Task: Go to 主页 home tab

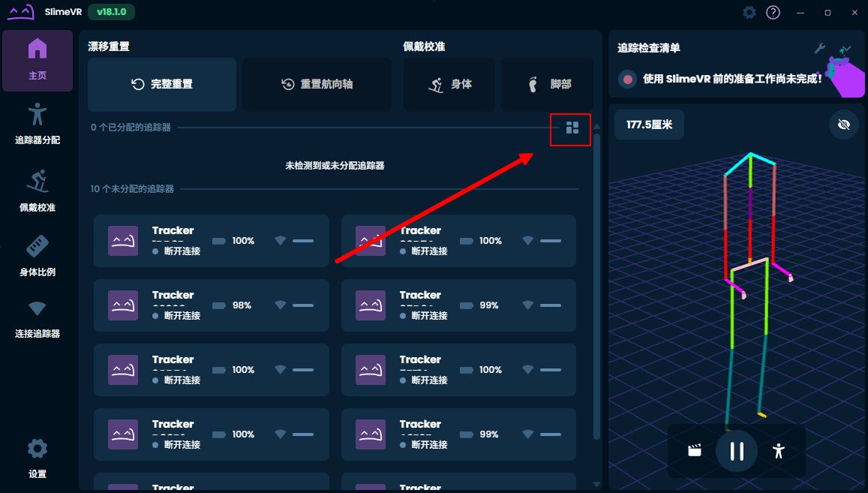Action: [x=38, y=60]
